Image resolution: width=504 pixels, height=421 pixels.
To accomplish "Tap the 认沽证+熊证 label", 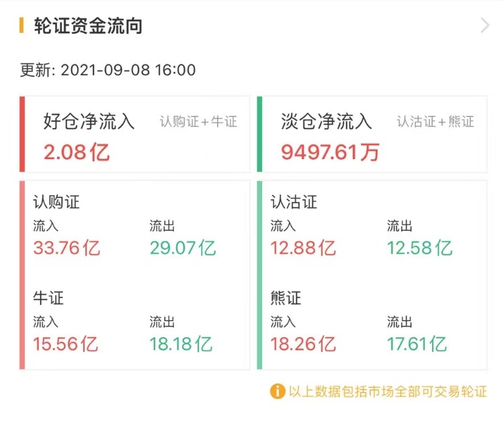I will [435, 122].
